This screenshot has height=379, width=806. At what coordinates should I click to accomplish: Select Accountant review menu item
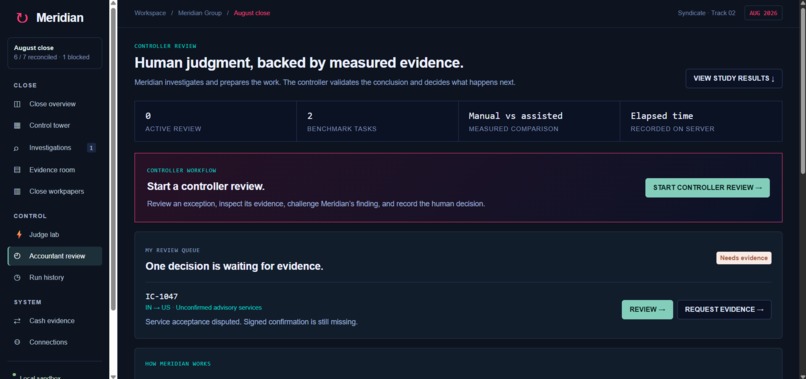pos(54,256)
